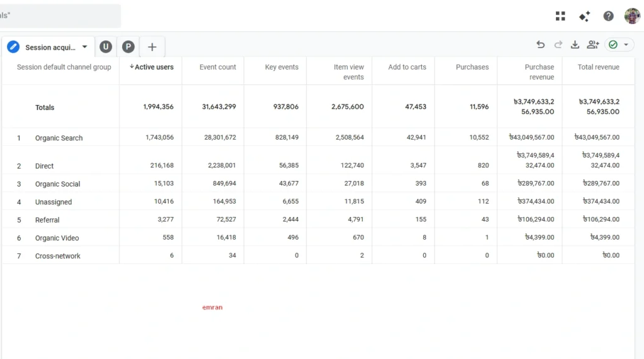This screenshot has width=644, height=359.
Task: Add a new tab with plus button
Action: point(152,47)
